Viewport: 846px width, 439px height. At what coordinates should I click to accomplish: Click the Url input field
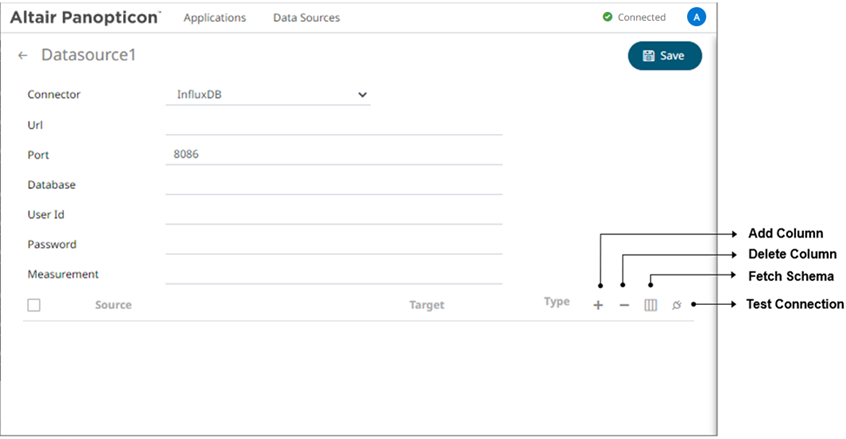point(333,125)
